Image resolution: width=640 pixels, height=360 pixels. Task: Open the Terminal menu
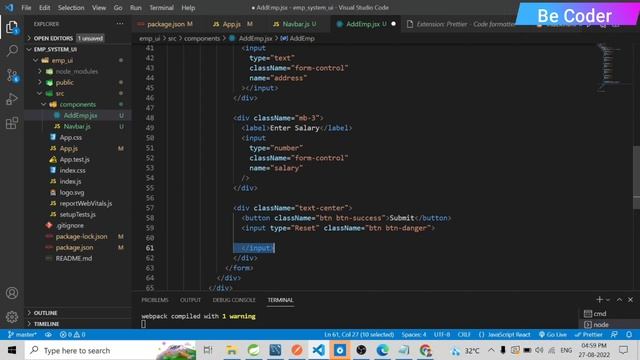coord(161,7)
